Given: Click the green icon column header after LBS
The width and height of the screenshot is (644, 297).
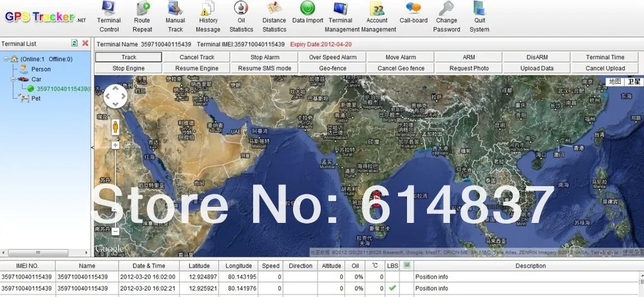Looking at the screenshot, I should tap(406, 266).
